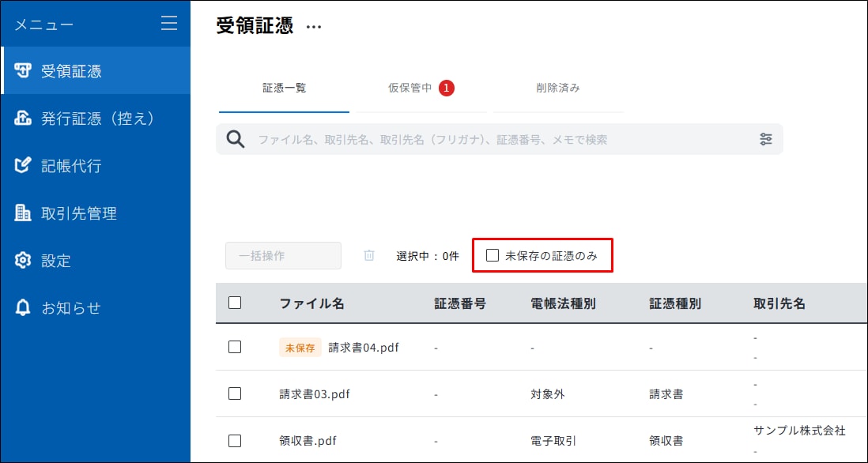Screen dimensions: 868x463
Task: Toggle the select-all checkbox in table header
Action: (235, 303)
